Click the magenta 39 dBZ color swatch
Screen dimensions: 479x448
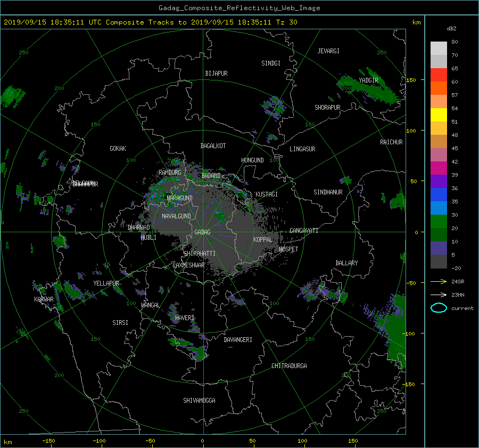[439, 168]
